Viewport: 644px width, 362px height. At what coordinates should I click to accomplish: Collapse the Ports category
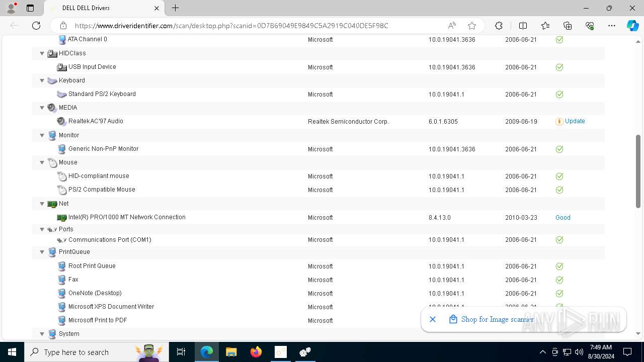pos(42,229)
